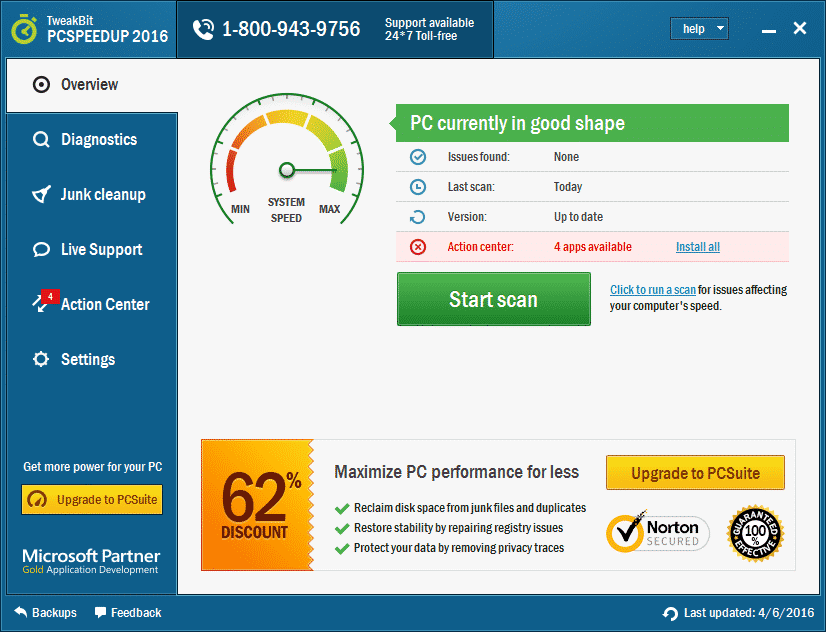Click the Diagnostics magnifier icon

click(41, 140)
